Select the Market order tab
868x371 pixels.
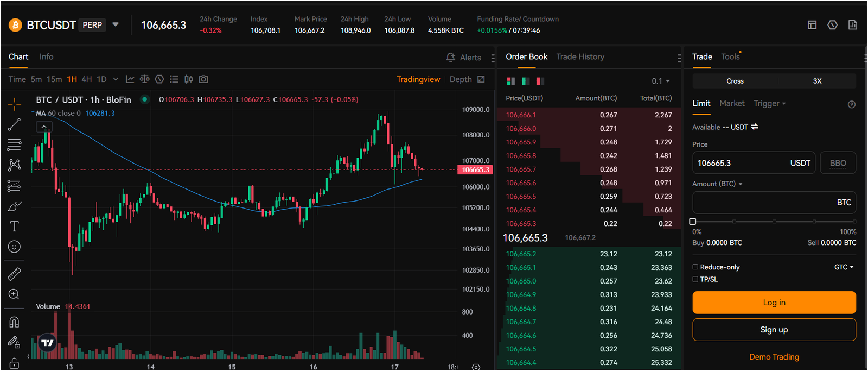click(x=732, y=103)
